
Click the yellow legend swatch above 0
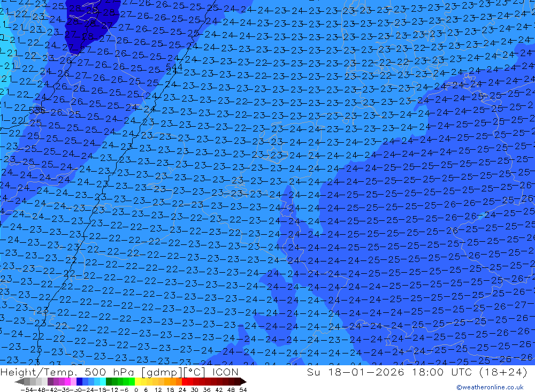(x=138, y=381)
